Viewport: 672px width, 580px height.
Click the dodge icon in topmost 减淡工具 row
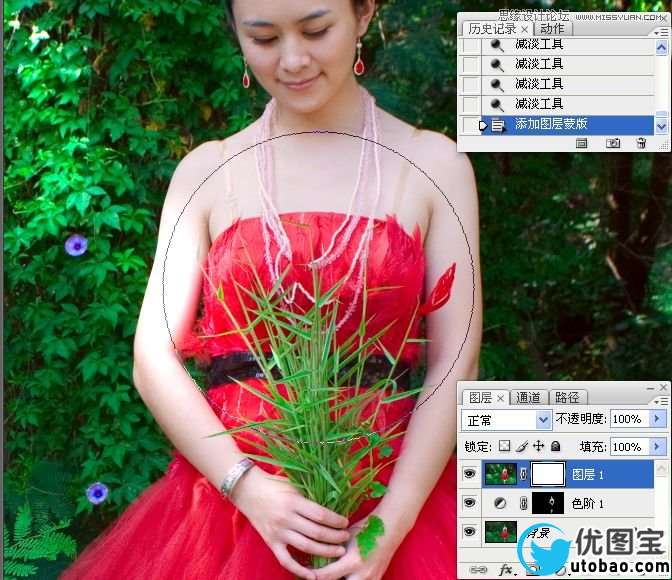(x=497, y=45)
